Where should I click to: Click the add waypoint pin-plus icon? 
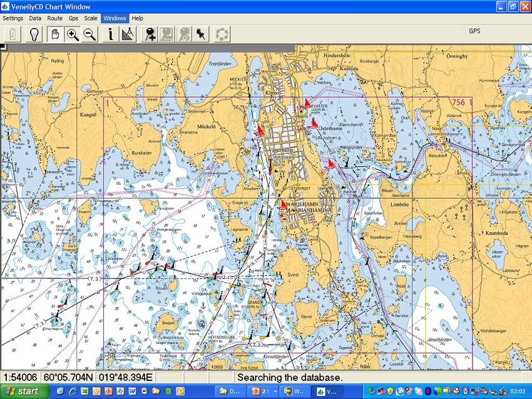(x=150, y=34)
